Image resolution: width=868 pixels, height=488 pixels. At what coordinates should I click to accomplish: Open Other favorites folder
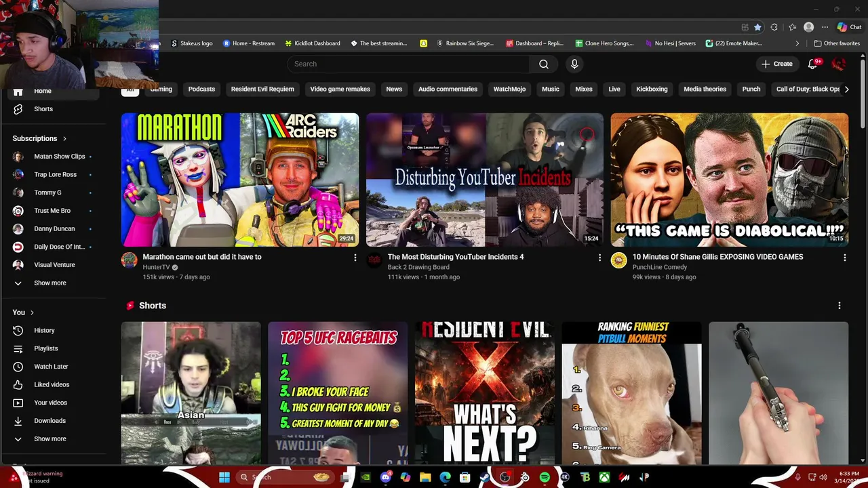(x=837, y=43)
